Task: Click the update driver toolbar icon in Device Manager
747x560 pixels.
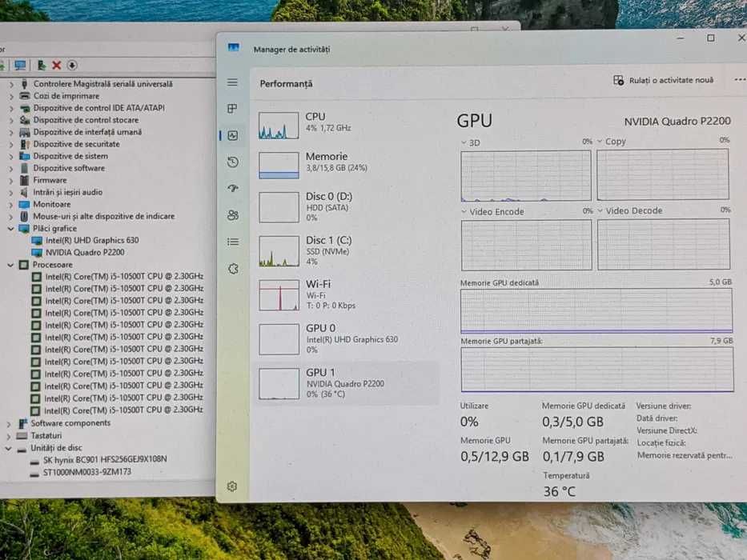Action: click(x=42, y=66)
